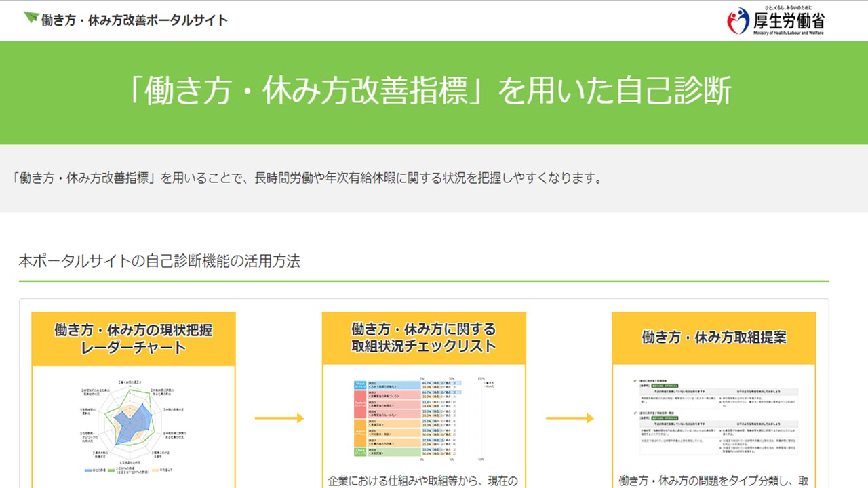Select the 現状把握レーダーチャート card header

134,339
